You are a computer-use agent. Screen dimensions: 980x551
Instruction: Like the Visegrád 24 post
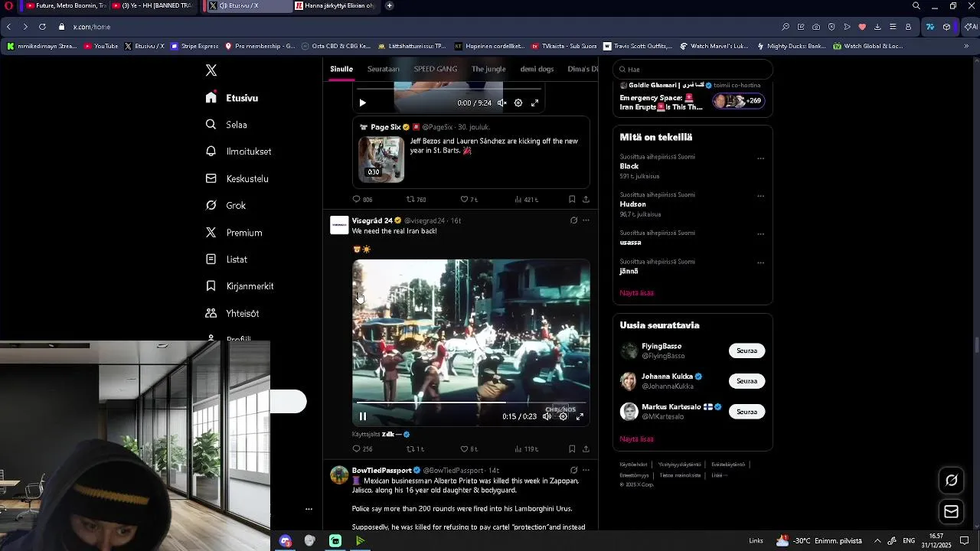(469, 449)
